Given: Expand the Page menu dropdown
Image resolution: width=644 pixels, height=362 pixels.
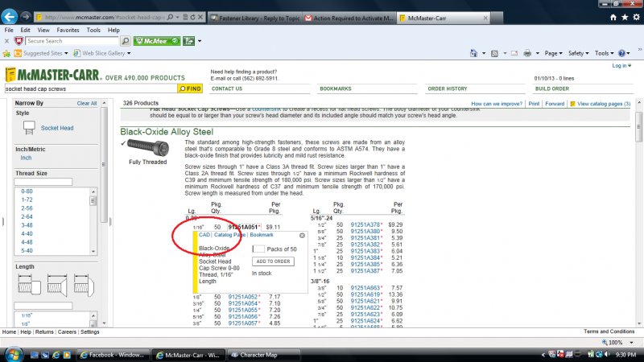Looking at the screenshot, I should point(553,53).
